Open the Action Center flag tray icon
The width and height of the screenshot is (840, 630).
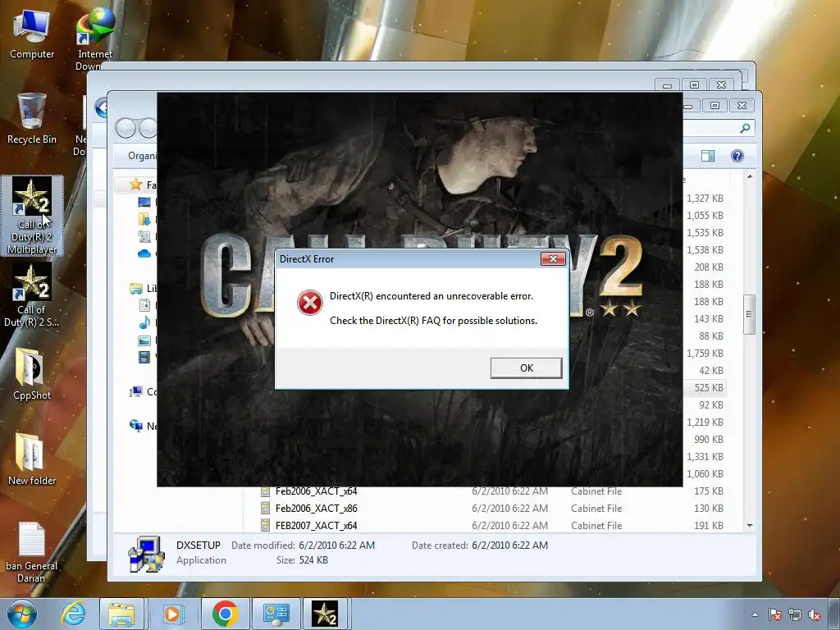click(x=774, y=615)
